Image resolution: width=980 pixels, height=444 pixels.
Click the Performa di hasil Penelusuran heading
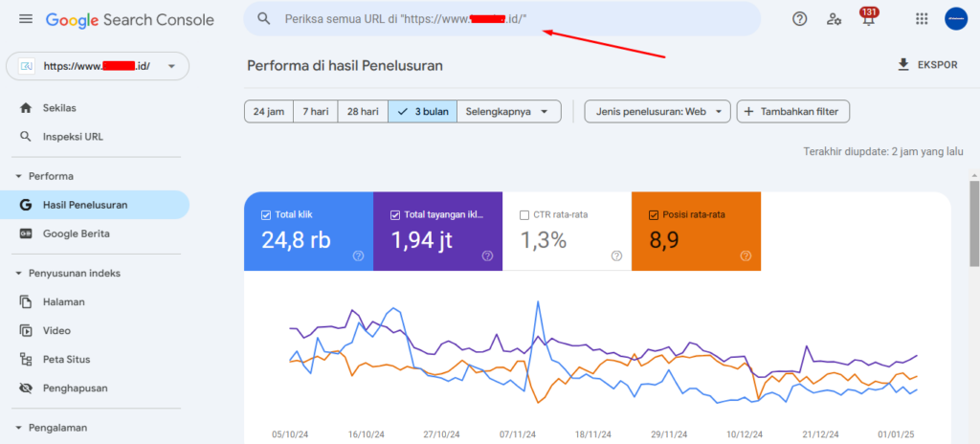coord(345,65)
